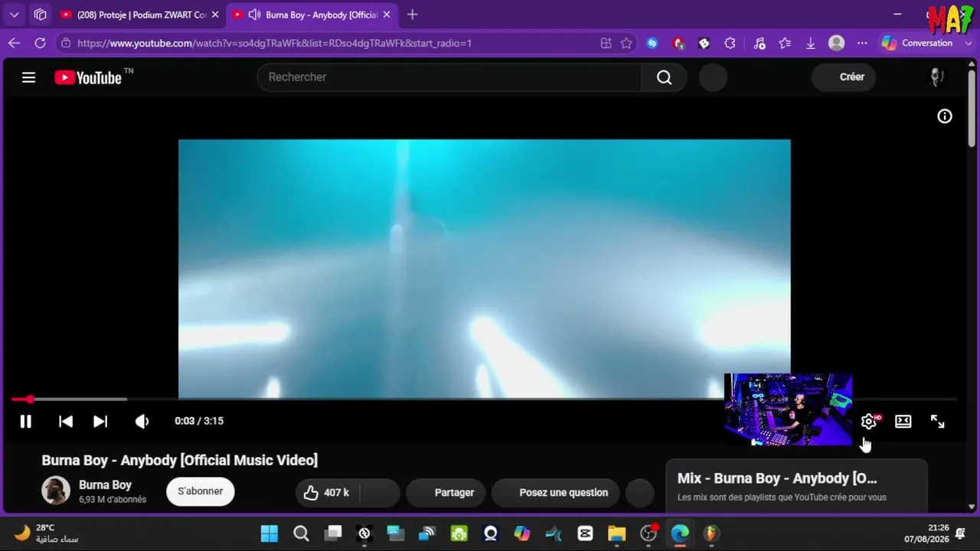Open the YouTube account avatar menu
Image resolution: width=980 pixels, height=551 pixels.
[936, 77]
